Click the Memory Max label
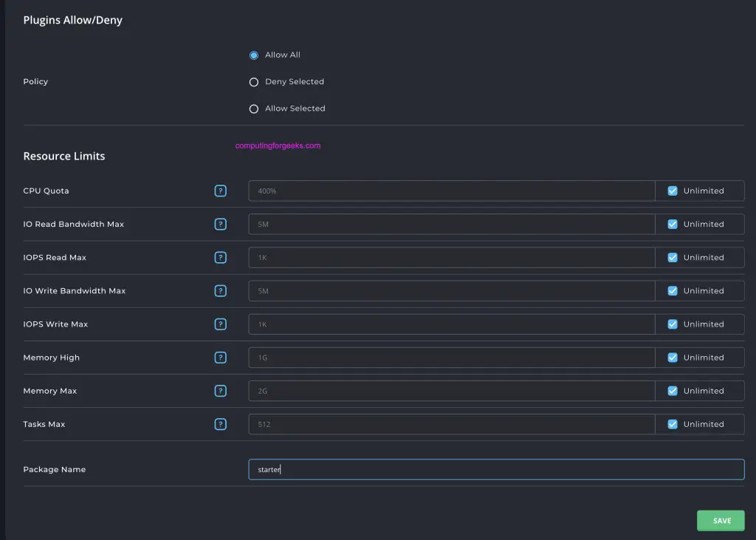Screen dimensions: 756x540 click(x=50, y=391)
